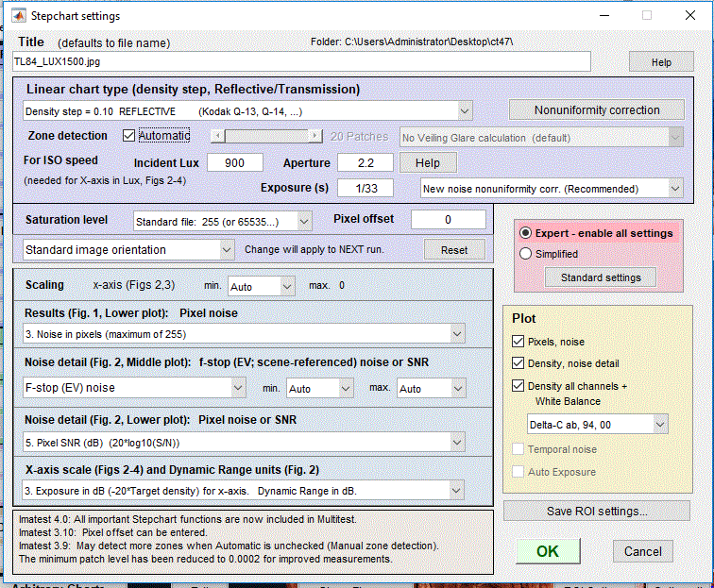Open the Standard image orientation dropdown
This screenshot has width=714, height=588.
[x=226, y=250]
